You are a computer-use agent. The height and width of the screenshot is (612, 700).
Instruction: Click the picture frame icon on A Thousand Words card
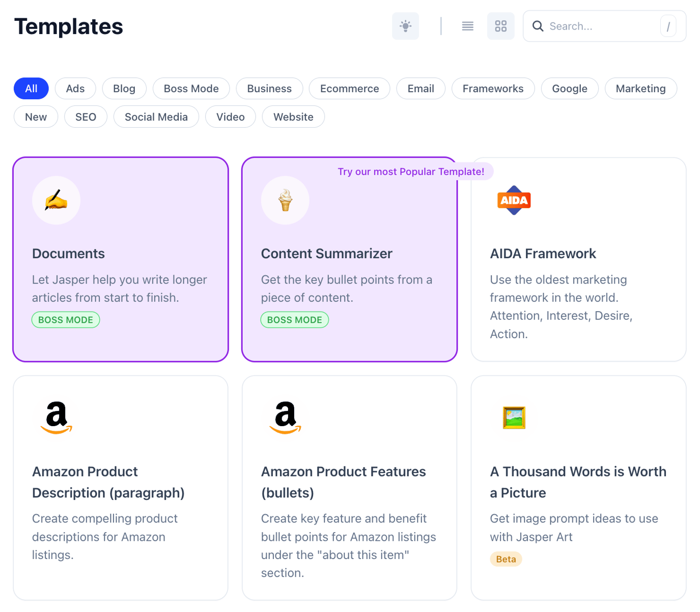point(514,418)
